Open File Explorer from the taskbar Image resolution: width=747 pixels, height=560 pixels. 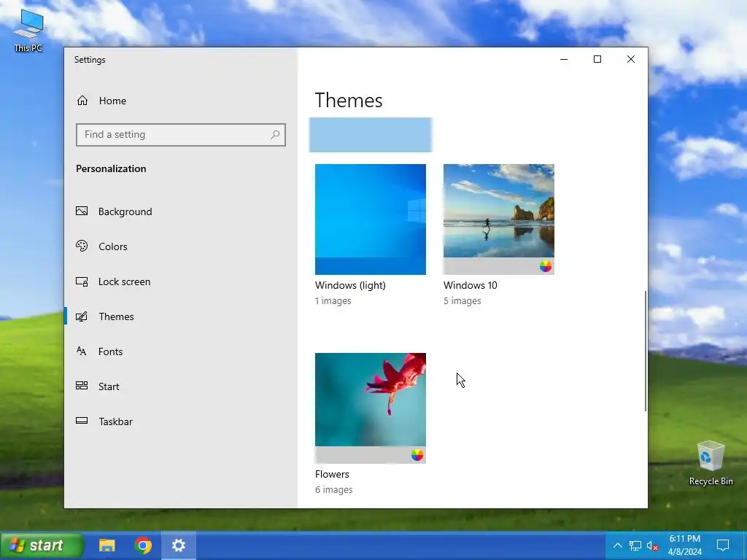tap(107, 545)
